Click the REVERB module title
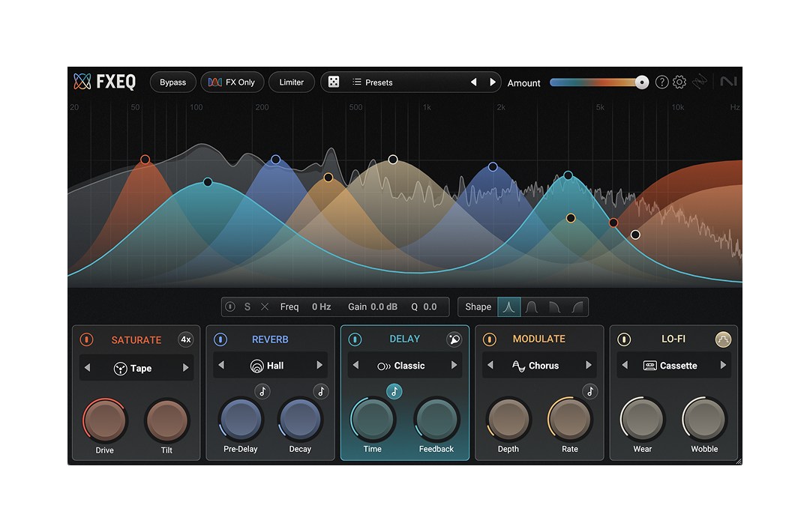This screenshot has height=532, width=810. click(x=270, y=339)
